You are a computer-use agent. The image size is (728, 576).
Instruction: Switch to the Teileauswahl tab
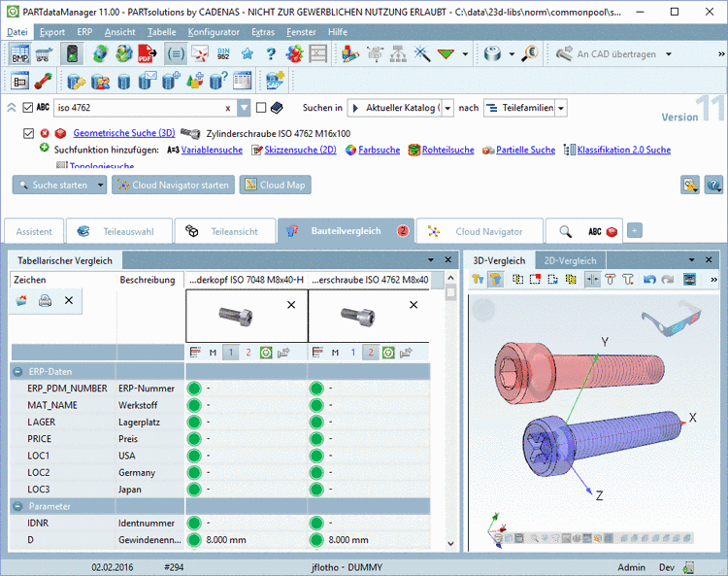coord(119,231)
